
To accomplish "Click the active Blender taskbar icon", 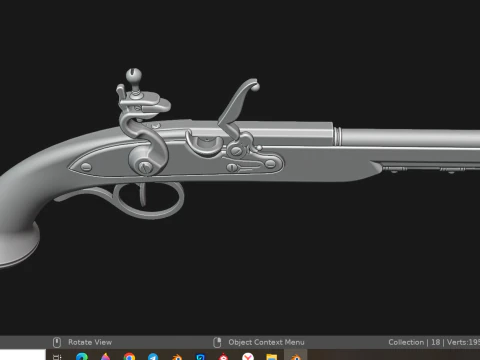I will tap(295, 356).
